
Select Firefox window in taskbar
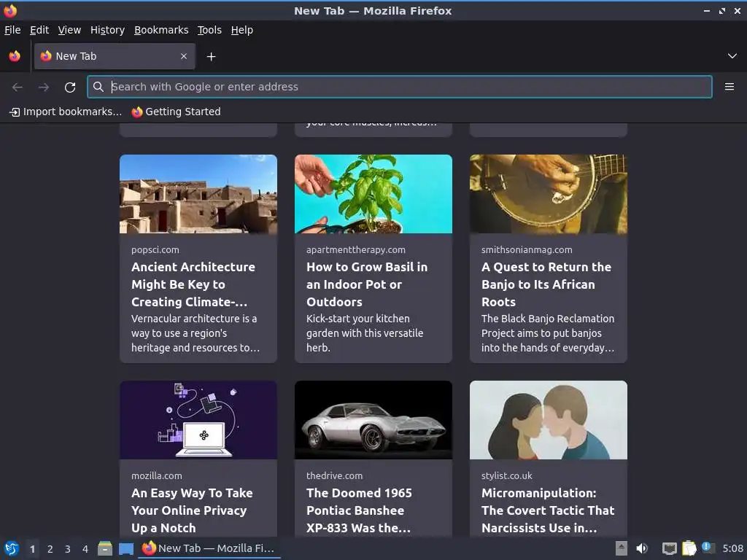click(x=209, y=548)
